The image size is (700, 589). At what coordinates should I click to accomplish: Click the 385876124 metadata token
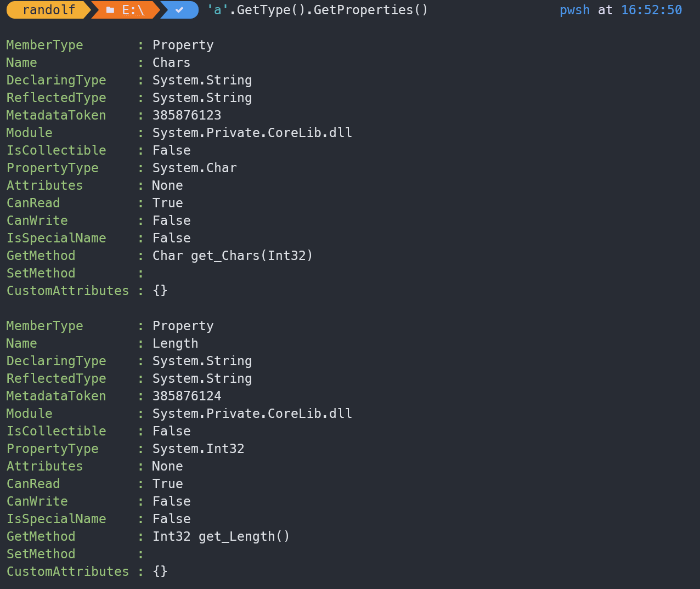[187, 396]
